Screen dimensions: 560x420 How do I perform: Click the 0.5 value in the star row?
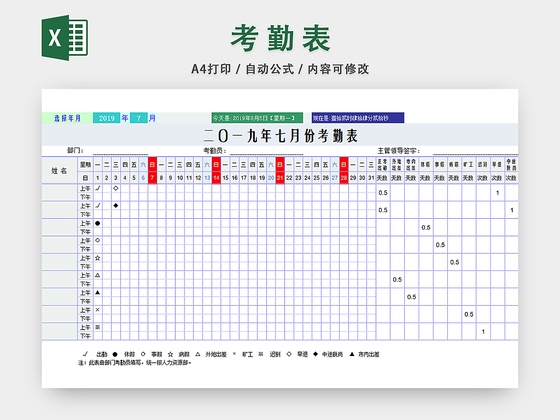pos(454,262)
